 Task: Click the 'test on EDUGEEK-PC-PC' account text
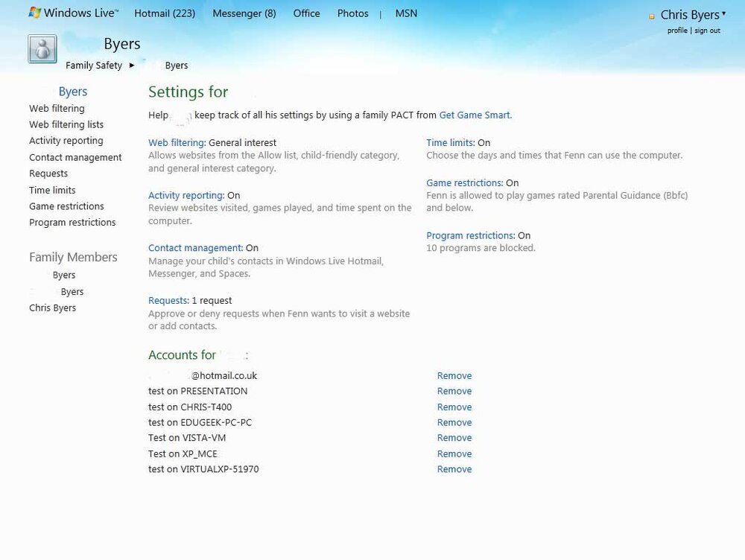[200, 423]
